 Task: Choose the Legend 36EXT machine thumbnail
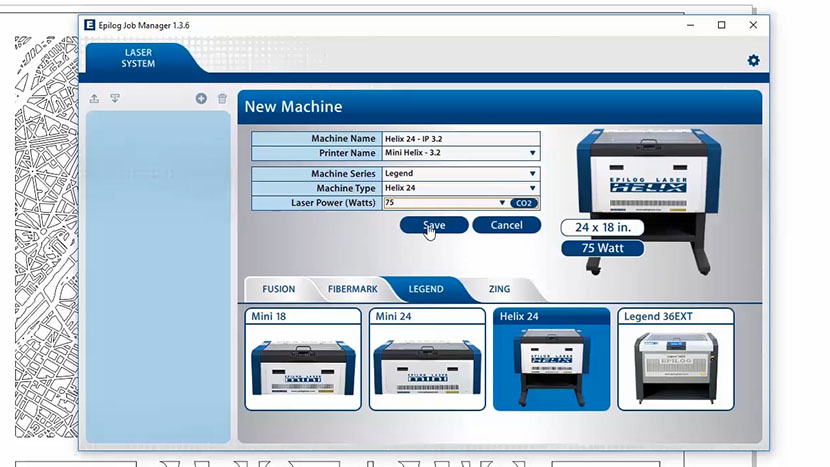pyautogui.click(x=675, y=360)
